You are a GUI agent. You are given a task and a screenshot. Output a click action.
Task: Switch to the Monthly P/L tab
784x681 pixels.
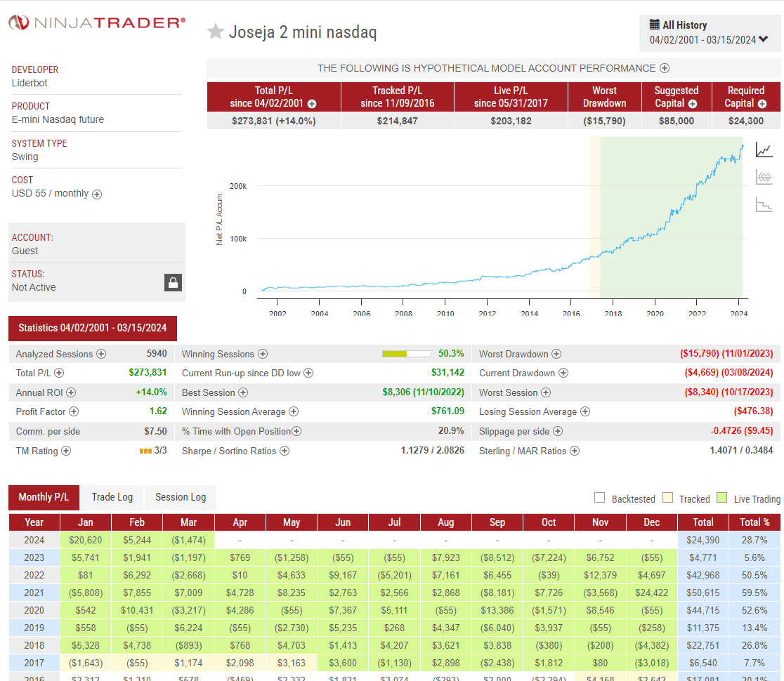point(44,497)
